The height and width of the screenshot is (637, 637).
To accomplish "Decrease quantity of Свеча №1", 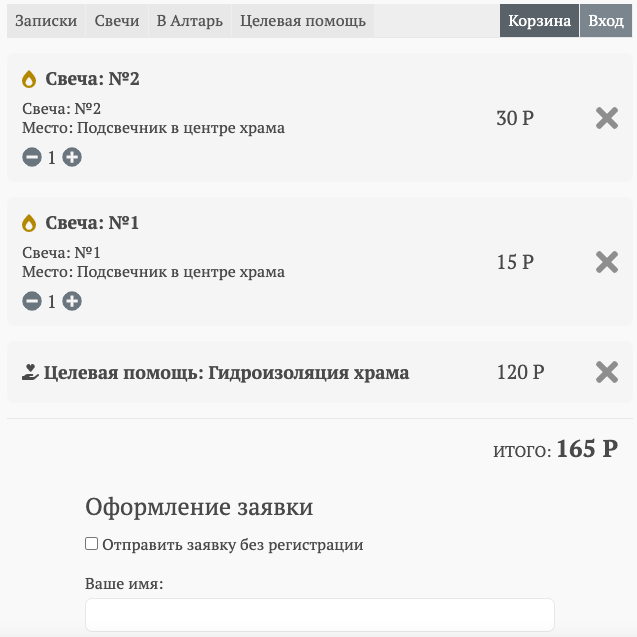I will 32,301.
